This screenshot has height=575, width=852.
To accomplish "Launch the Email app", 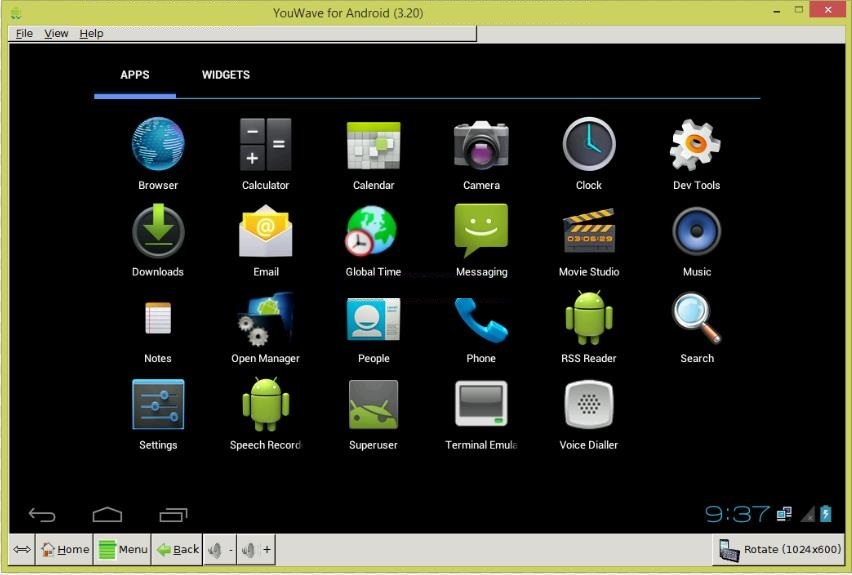I will tap(266, 231).
